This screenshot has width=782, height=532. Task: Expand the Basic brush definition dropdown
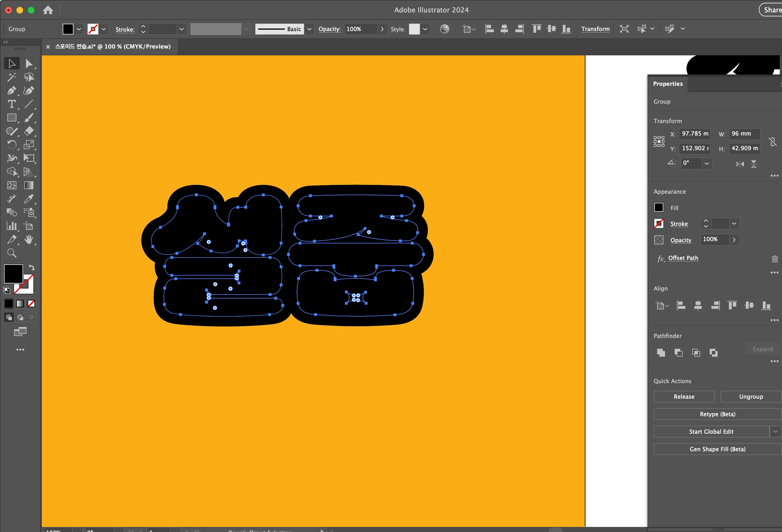[309, 29]
